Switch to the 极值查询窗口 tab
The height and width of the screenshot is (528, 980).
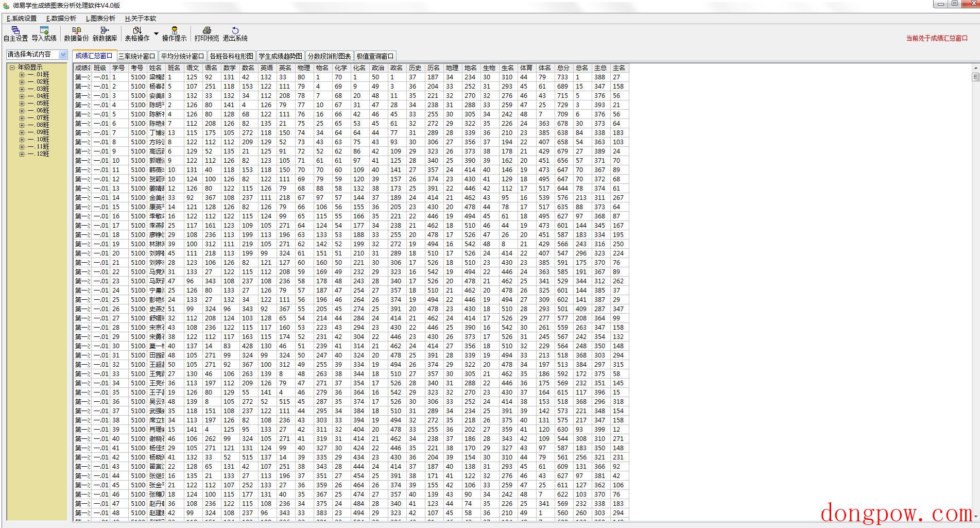coord(375,56)
